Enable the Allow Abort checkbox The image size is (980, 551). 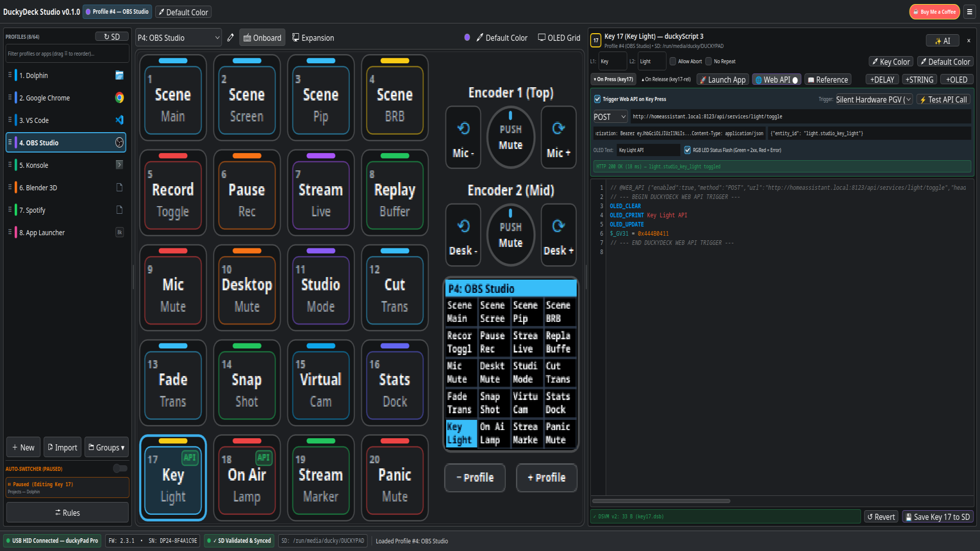[673, 61]
